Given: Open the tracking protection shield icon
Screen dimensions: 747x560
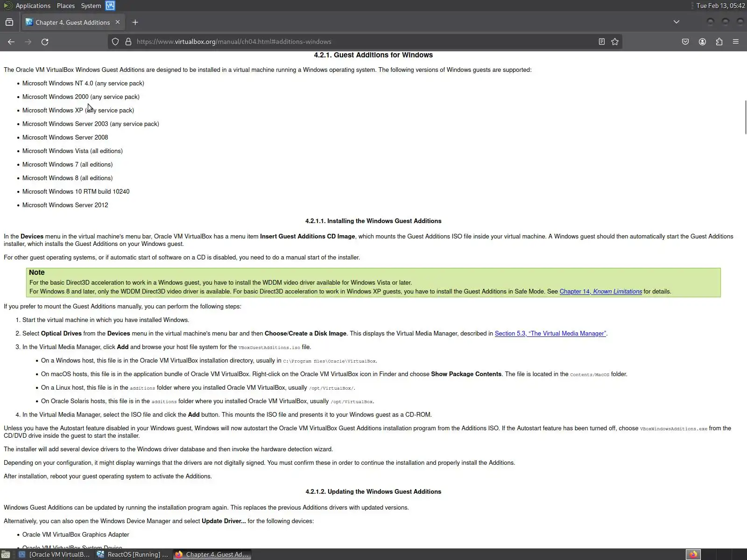Looking at the screenshot, I should click(115, 42).
